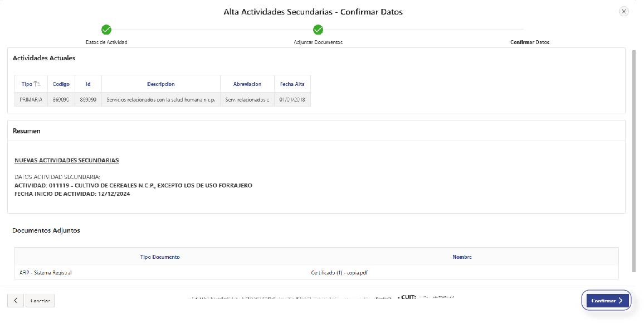
Task: Click the Nombre column header in documents table
Action: coord(462,257)
